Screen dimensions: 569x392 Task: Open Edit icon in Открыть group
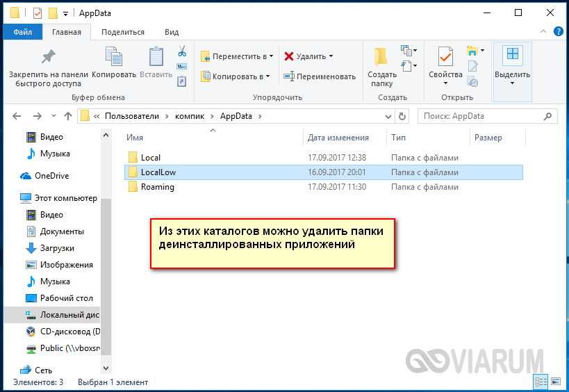(x=472, y=66)
